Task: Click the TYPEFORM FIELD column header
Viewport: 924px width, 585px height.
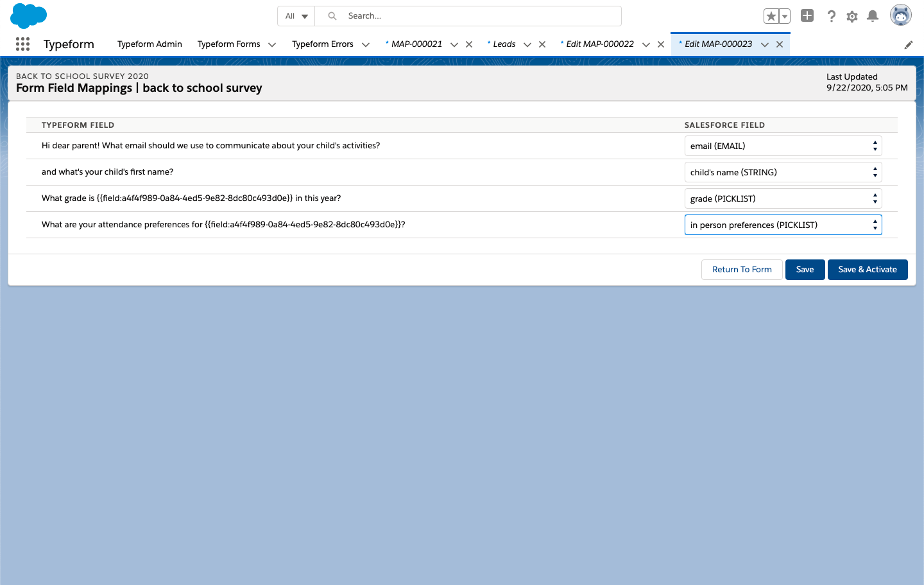Action: tap(78, 125)
